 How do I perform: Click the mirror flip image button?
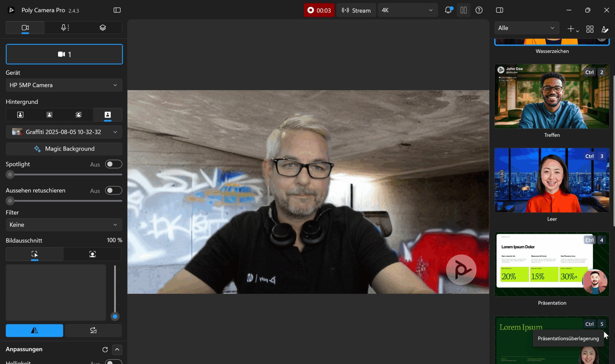35,330
